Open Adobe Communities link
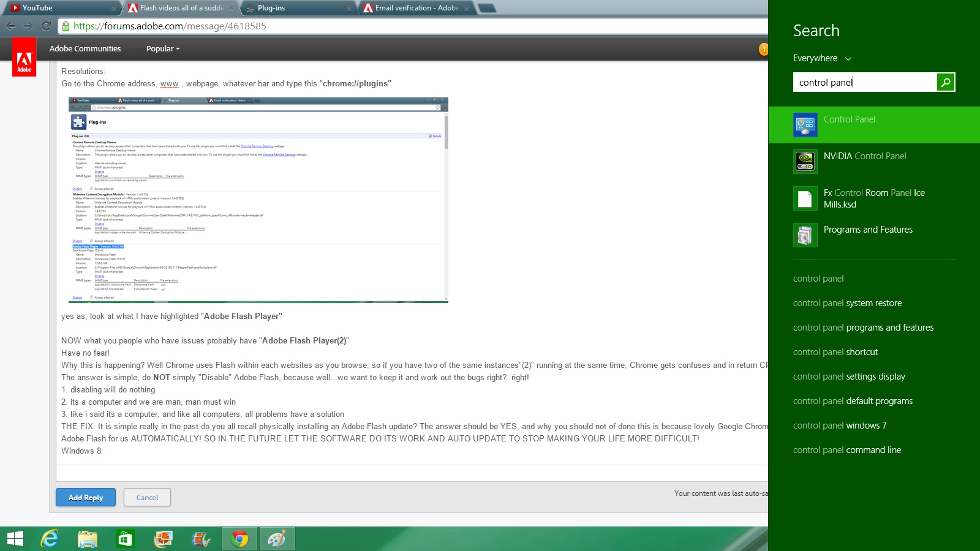The height and width of the screenshot is (551, 980). click(85, 49)
